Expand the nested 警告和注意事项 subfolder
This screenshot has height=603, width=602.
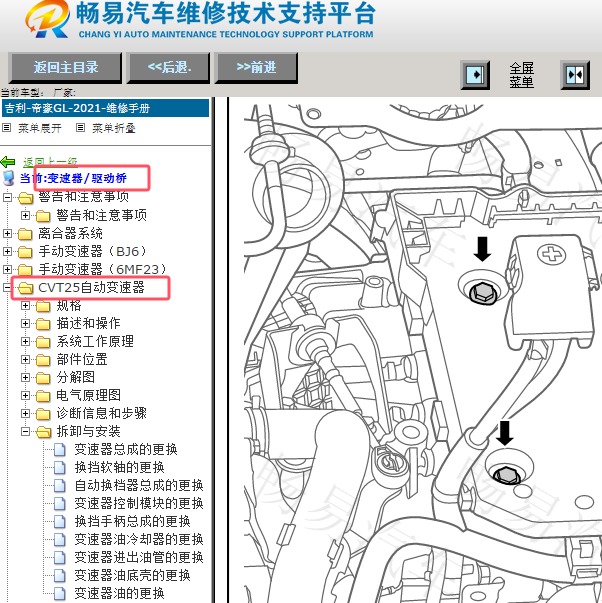tap(25, 215)
